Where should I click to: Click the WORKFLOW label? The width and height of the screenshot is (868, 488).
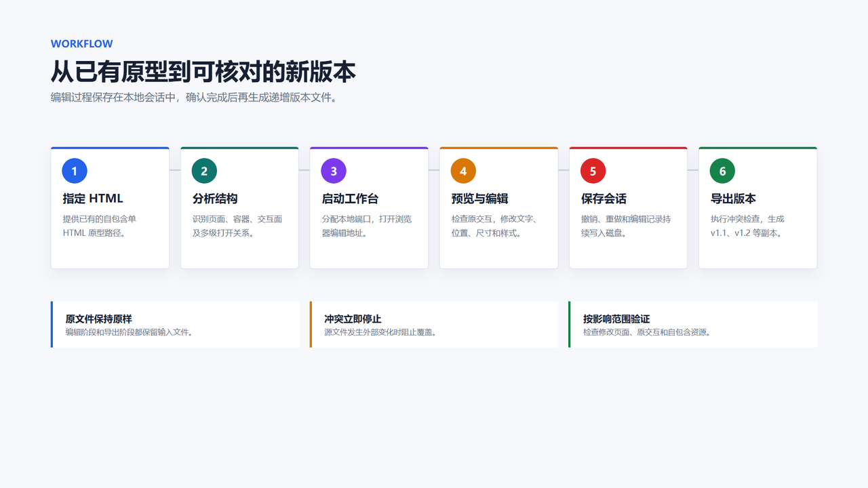coord(81,43)
